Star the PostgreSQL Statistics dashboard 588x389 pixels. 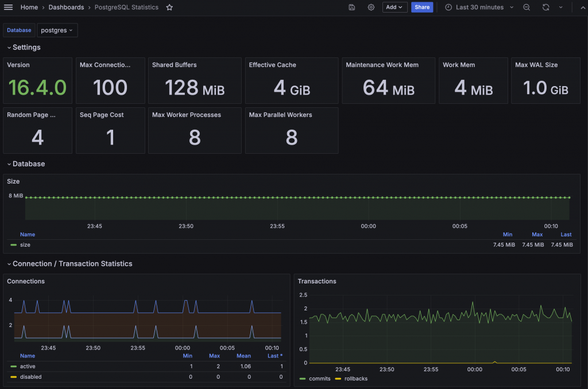click(x=169, y=7)
